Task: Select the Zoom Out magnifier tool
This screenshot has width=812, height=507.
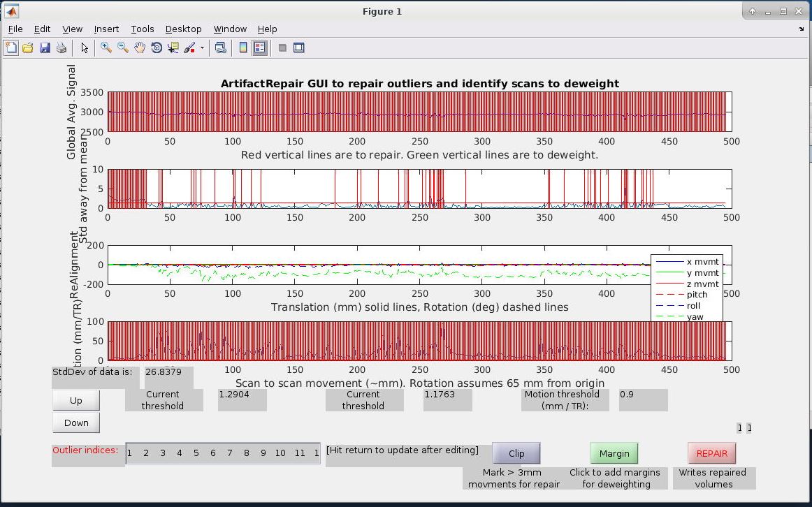Action: [123, 48]
